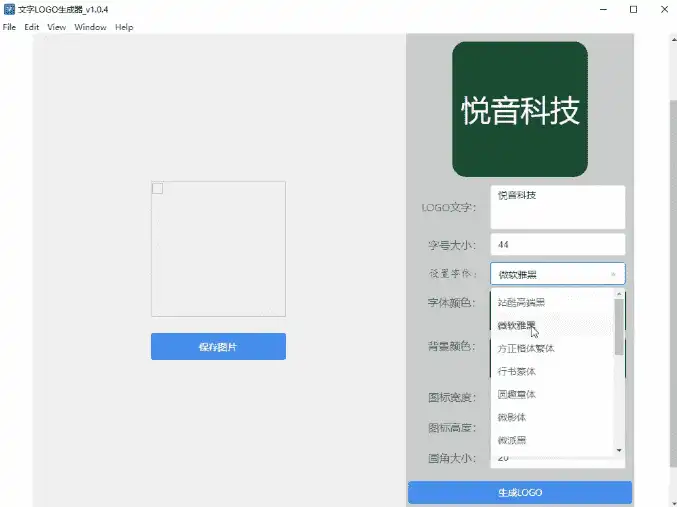677x507 pixels.
Task: Click the font list scroll-down arrow
Action: point(619,450)
